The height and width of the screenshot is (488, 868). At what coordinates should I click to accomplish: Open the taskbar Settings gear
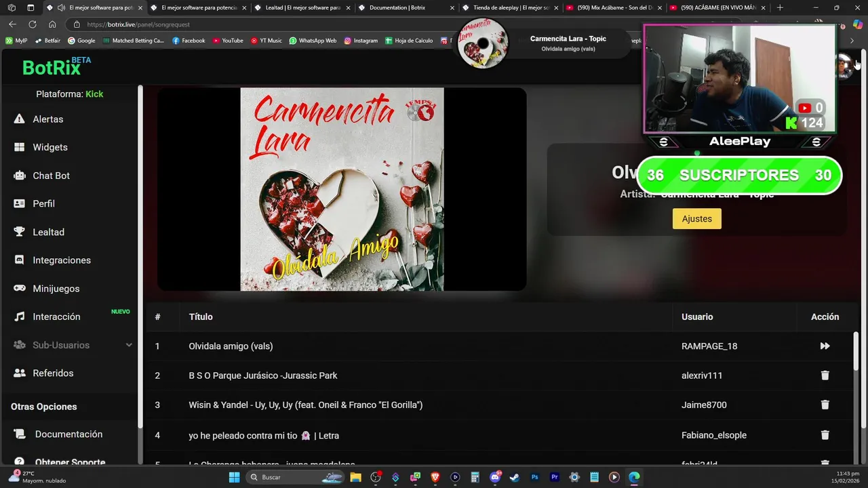pyautogui.click(x=574, y=477)
